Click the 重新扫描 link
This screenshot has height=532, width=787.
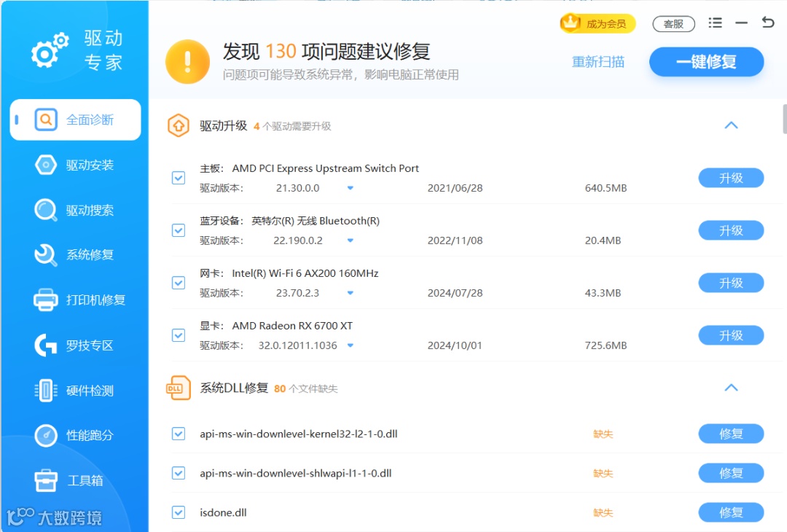tap(598, 62)
